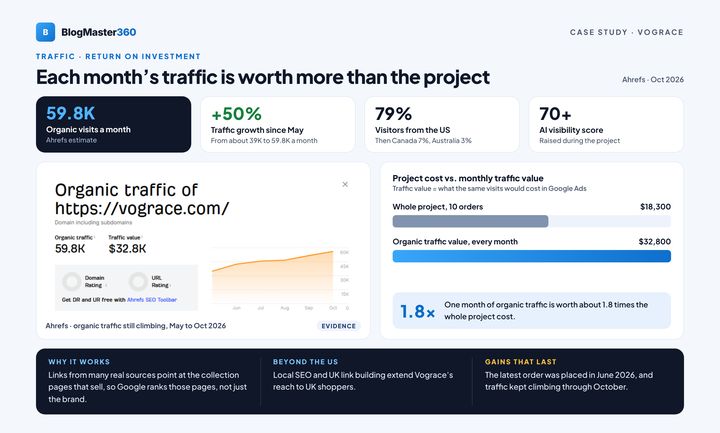720x433 pixels.
Task: Click 'organic traffic still climbing' caption
Action: (135, 326)
